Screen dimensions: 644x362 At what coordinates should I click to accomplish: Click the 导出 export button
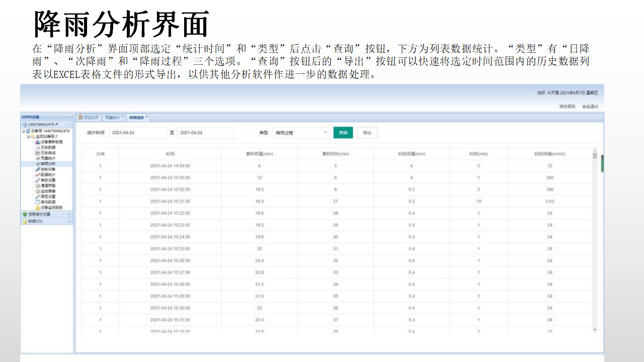367,133
